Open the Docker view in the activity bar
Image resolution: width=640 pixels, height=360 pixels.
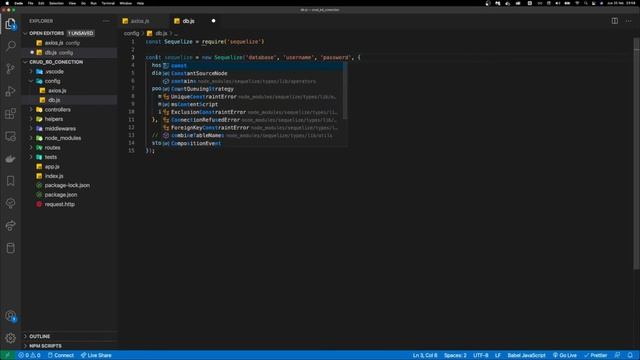(11, 159)
